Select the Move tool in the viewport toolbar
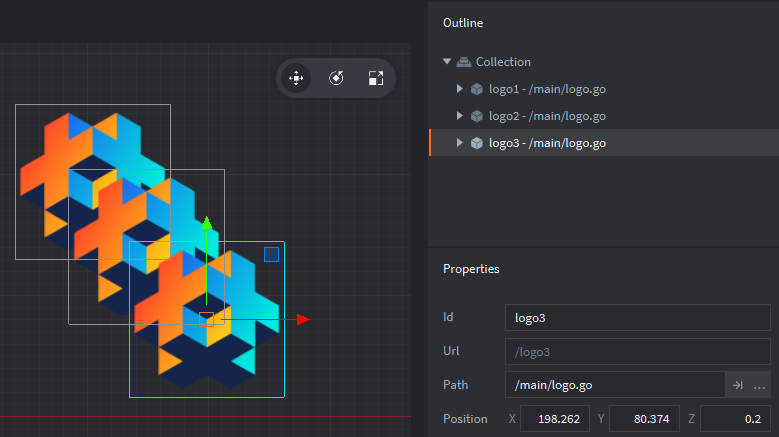Viewport: 779px width, 437px height. [x=297, y=78]
